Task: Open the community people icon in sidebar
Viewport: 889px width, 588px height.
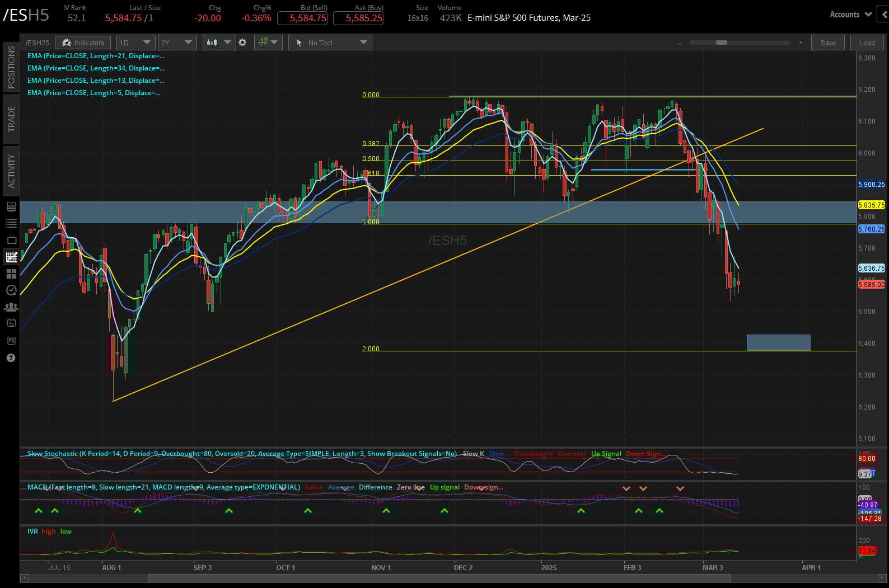Action: click(x=11, y=307)
